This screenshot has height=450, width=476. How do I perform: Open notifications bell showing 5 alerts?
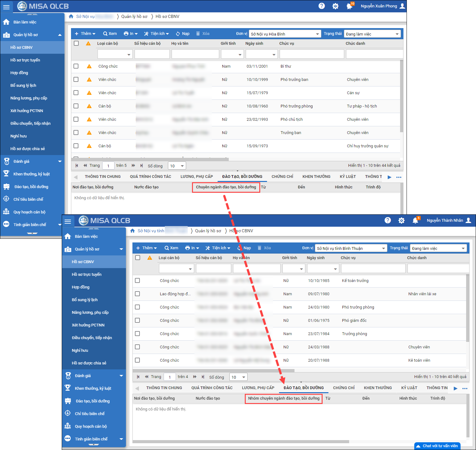click(x=415, y=221)
